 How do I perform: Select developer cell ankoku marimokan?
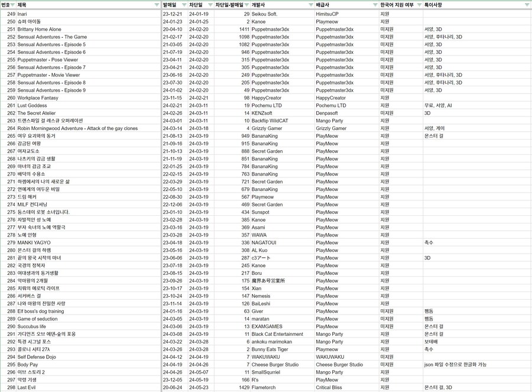[x=283, y=342]
